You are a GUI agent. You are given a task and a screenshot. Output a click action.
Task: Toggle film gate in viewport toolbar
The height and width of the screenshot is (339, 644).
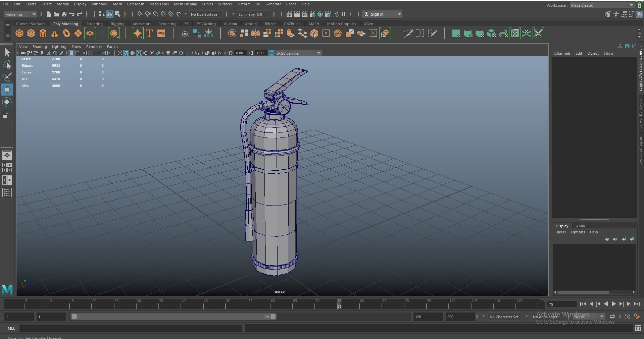point(78,53)
